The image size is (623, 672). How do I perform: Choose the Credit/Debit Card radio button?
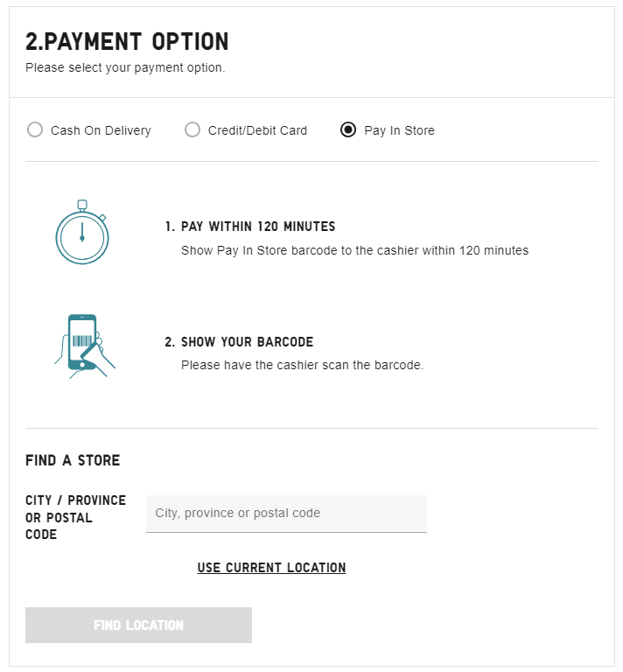pyautogui.click(x=192, y=130)
